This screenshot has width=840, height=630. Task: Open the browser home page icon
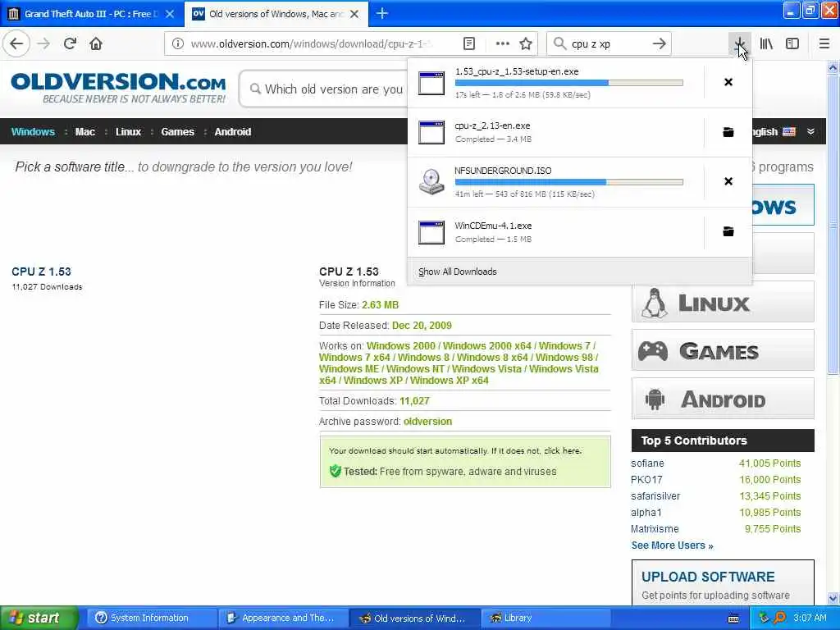point(96,43)
